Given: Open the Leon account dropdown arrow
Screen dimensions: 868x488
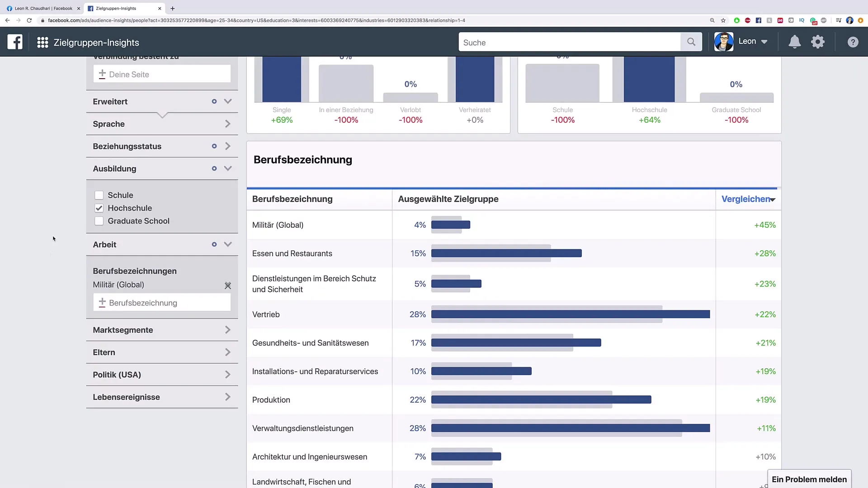Looking at the screenshot, I should pos(764,42).
